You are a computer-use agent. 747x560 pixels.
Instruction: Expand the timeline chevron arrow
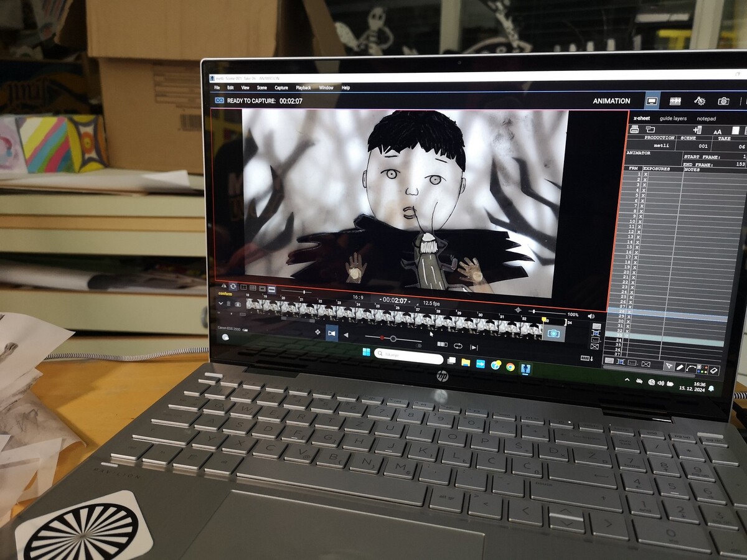[220, 304]
